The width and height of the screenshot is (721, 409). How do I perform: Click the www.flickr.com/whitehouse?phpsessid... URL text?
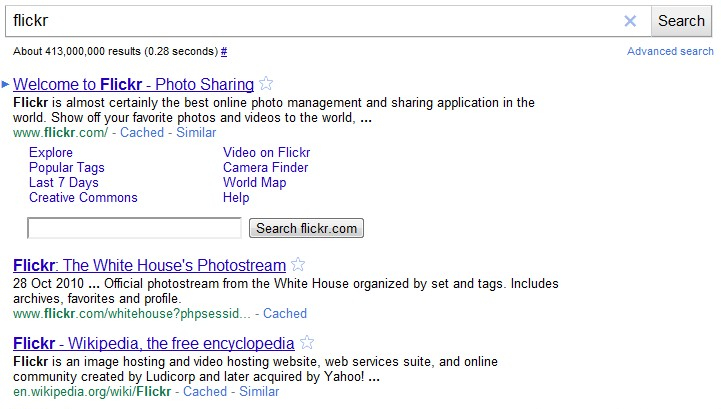(x=132, y=314)
